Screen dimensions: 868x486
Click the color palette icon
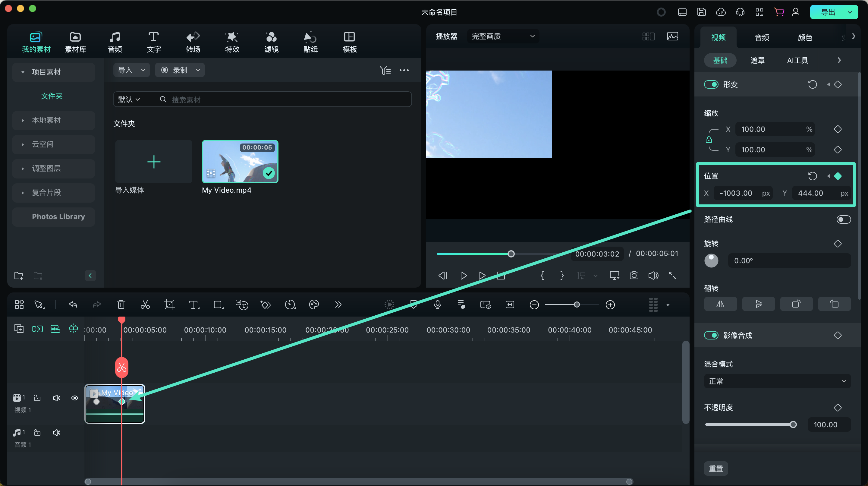point(314,305)
